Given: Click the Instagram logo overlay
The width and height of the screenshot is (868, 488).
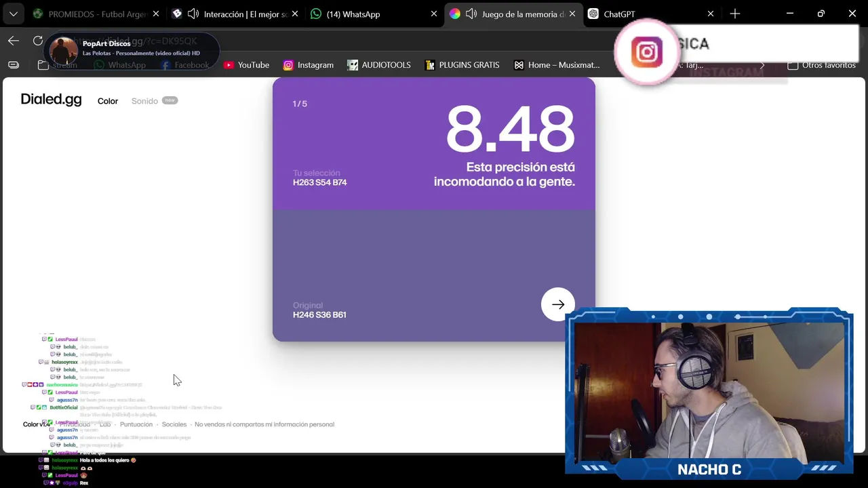Looking at the screenshot, I should (647, 53).
